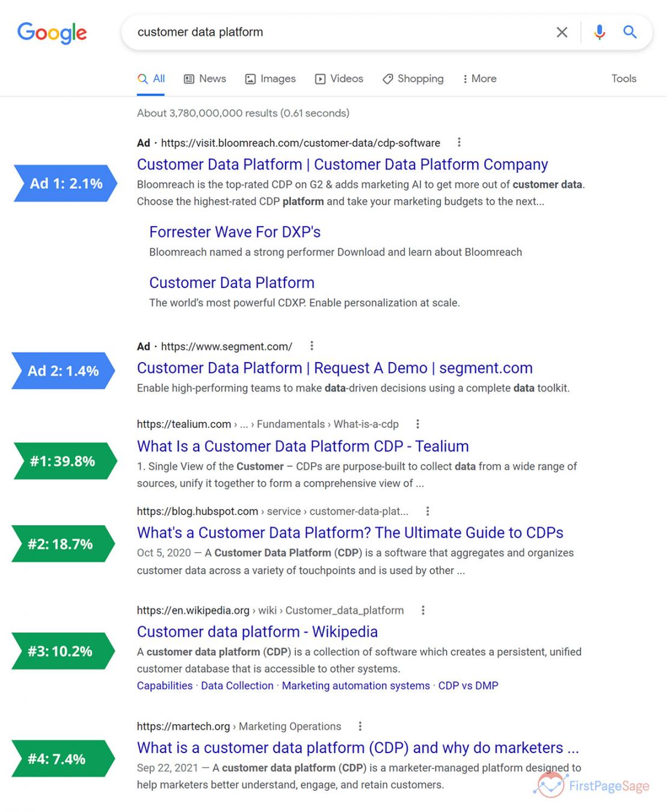
Task: Follow the Marketing automation systems sitelink
Action: point(356,686)
